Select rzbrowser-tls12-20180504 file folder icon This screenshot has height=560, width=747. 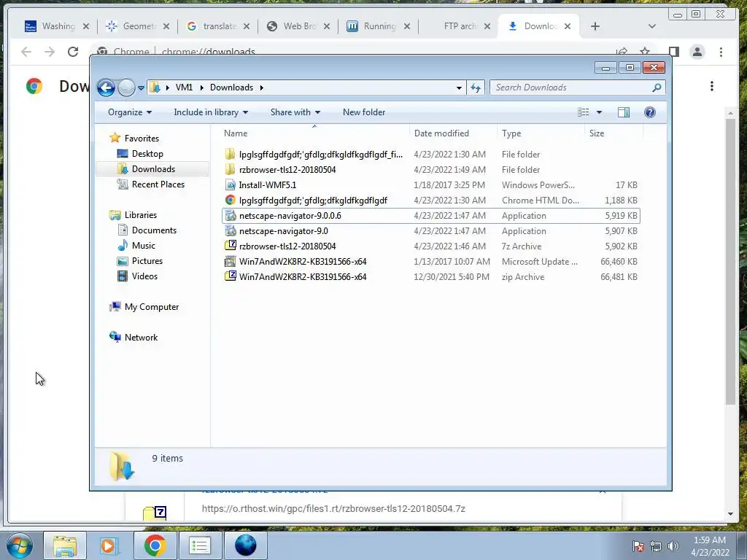pyautogui.click(x=230, y=169)
